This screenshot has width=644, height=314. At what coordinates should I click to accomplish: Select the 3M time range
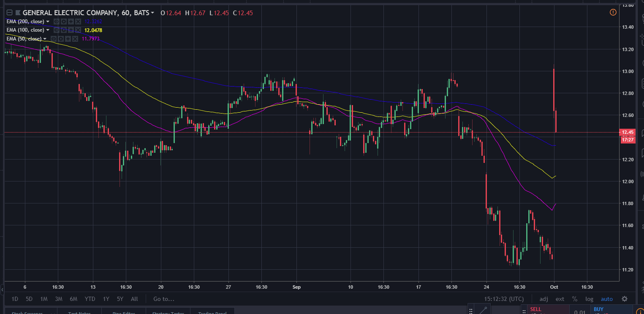(58, 299)
